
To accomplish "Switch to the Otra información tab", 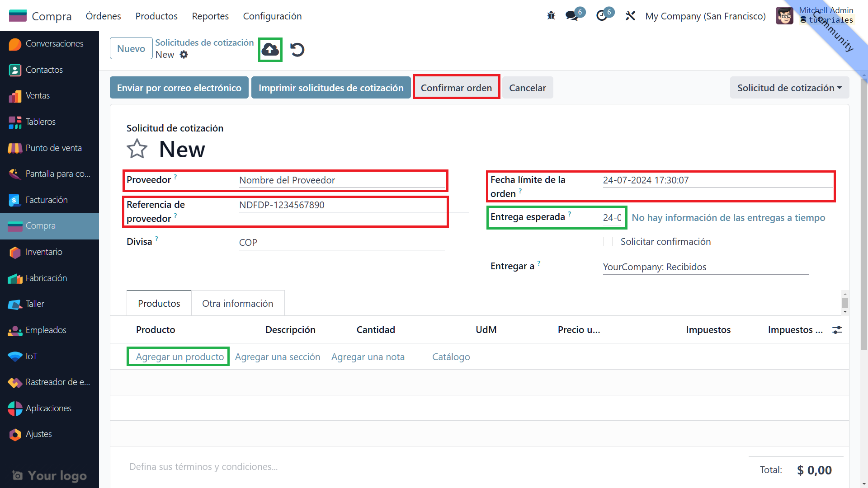I will point(237,303).
